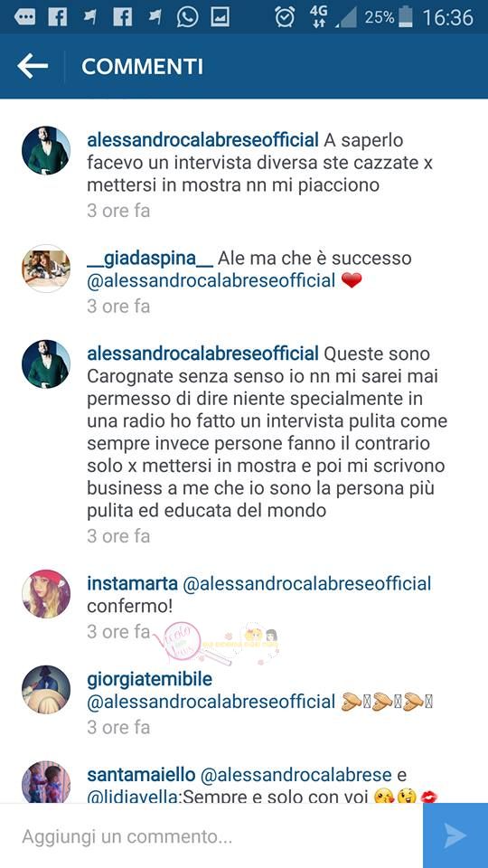The image size is (488, 868).
Task: Tap the back arrow next to COMMENTI
Action: point(33,66)
